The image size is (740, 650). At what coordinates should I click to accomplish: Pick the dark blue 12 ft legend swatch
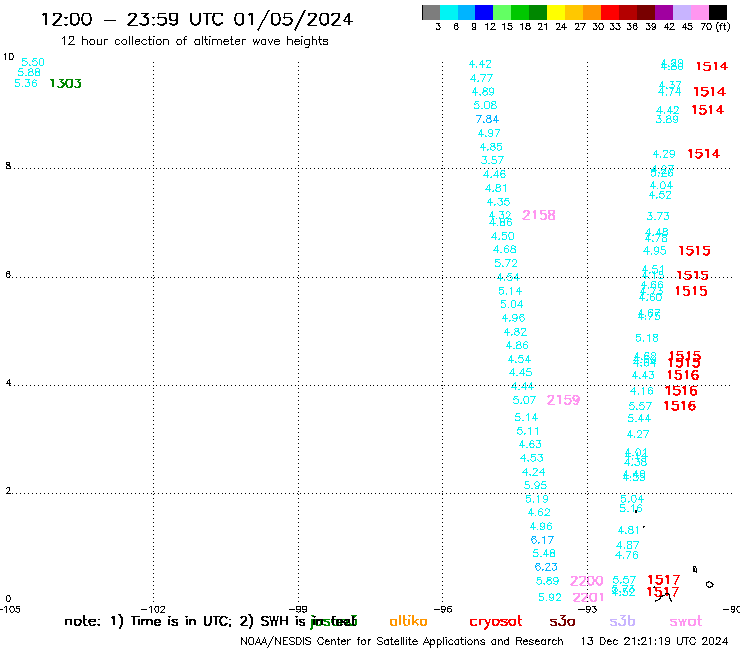tap(484, 12)
